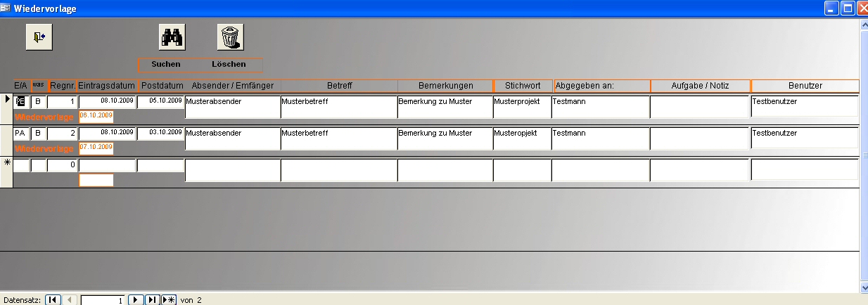Click the Abgegeben an: column header
Viewport: 868px width, 305px height.
[x=601, y=86]
